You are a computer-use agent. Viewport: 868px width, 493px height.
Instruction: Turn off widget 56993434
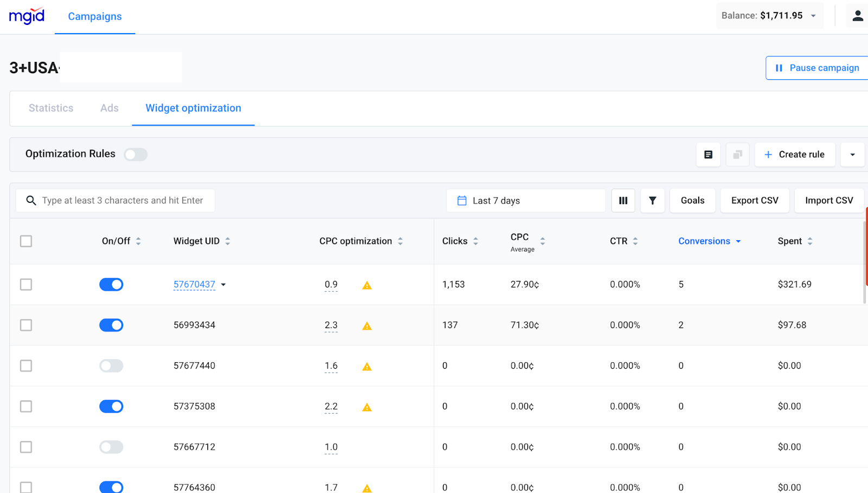(x=111, y=325)
